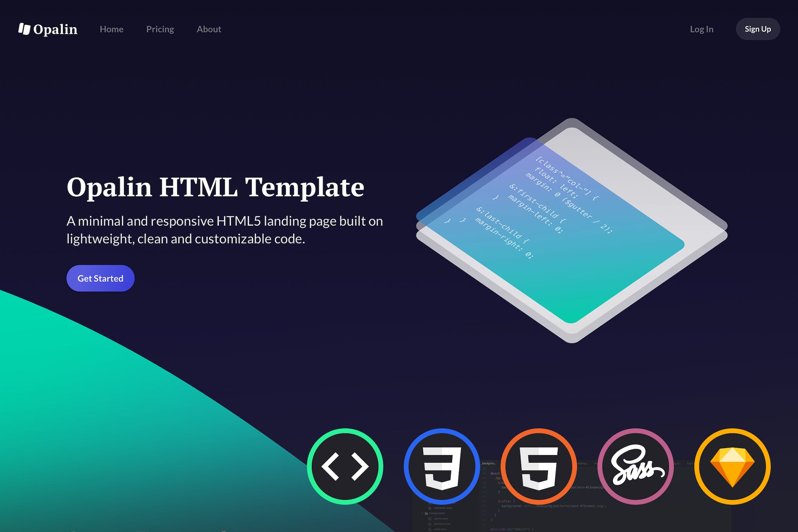Click the Home navigation link
The height and width of the screenshot is (532, 798).
pos(112,29)
